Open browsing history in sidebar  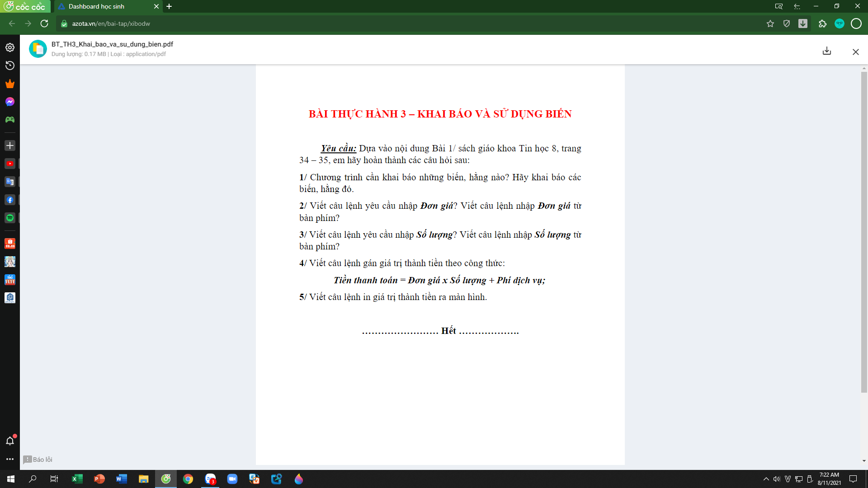click(x=10, y=66)
